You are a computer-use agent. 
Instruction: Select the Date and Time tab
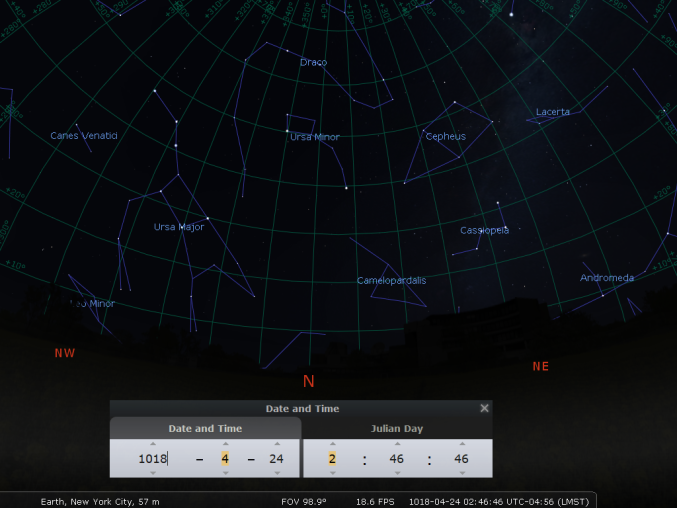pos(205,429)
